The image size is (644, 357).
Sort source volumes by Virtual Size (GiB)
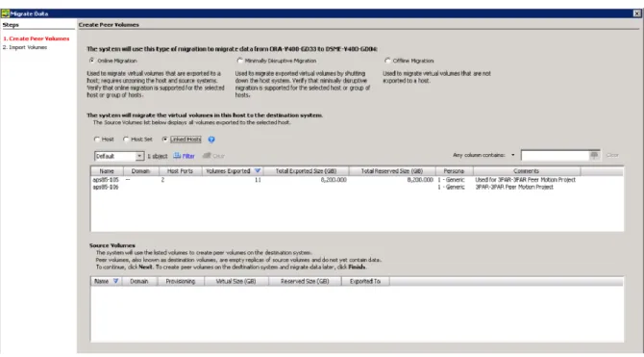click(x=236, y=281)
